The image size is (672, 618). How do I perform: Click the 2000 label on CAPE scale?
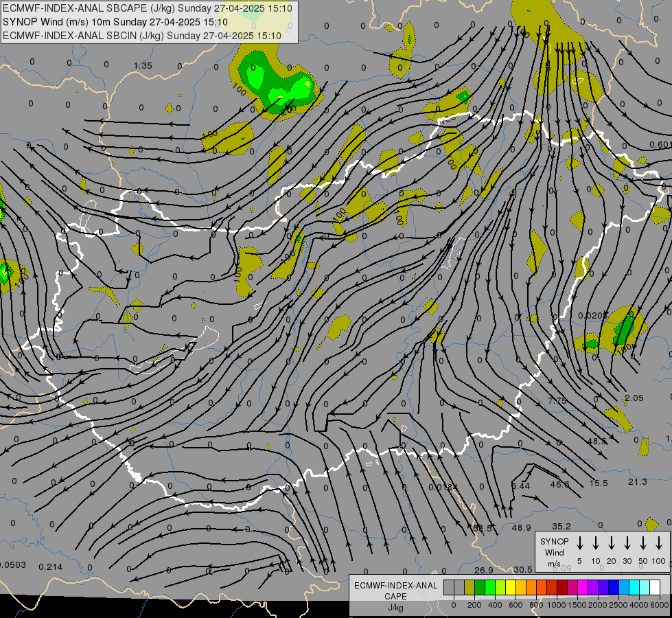[598, 605]
